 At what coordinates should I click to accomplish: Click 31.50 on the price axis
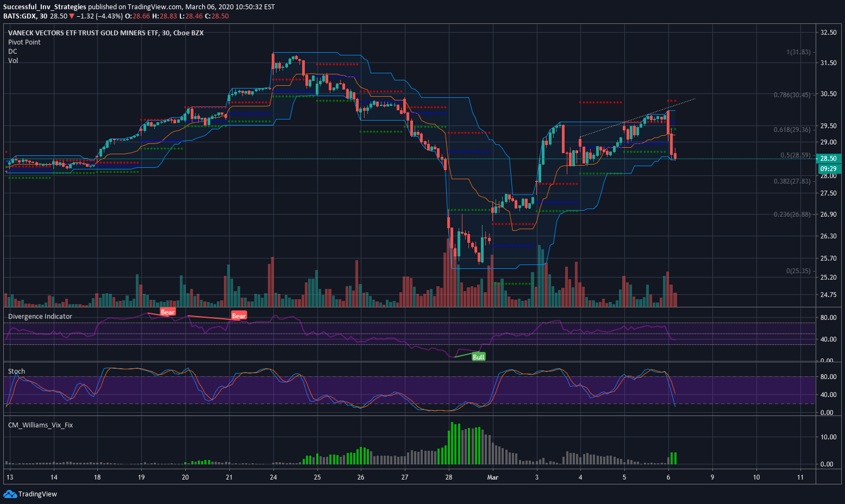829,63
